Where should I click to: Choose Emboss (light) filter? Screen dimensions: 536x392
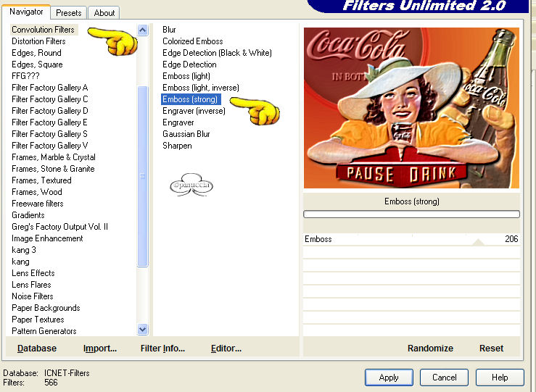[186, 76]
